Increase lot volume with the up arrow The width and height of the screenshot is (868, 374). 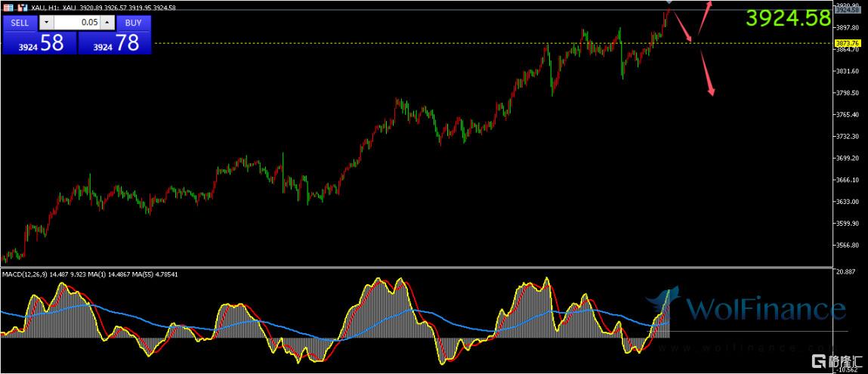(107, 23)
